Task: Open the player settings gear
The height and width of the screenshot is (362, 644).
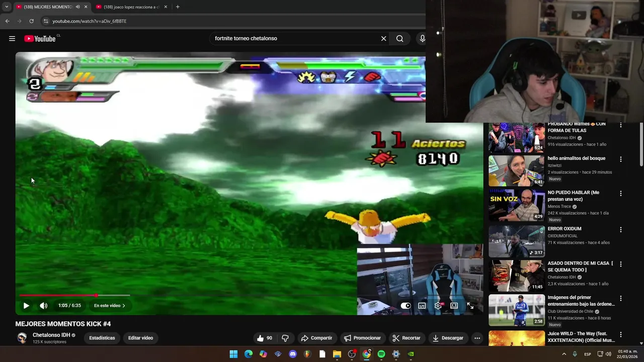Action: (x=438, y=306)
